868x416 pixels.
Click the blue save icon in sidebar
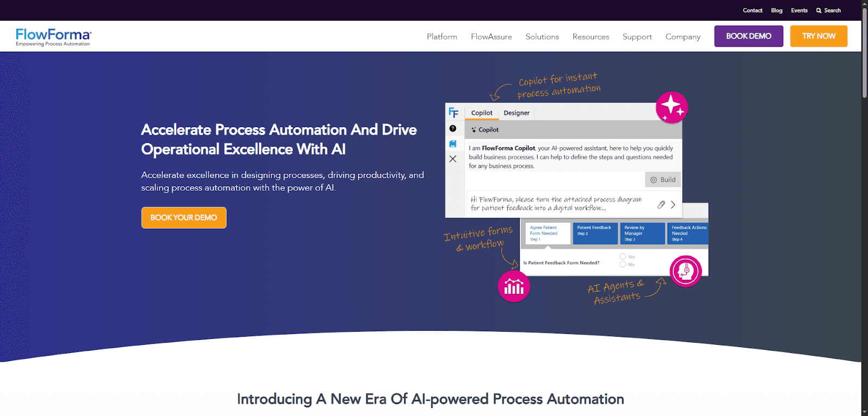453,144
